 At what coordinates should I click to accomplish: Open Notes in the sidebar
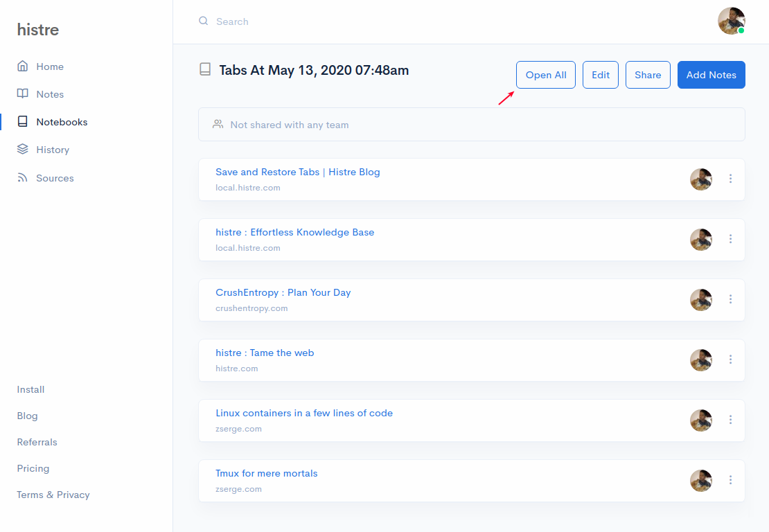pyautogui.click(x=49, y=94)
